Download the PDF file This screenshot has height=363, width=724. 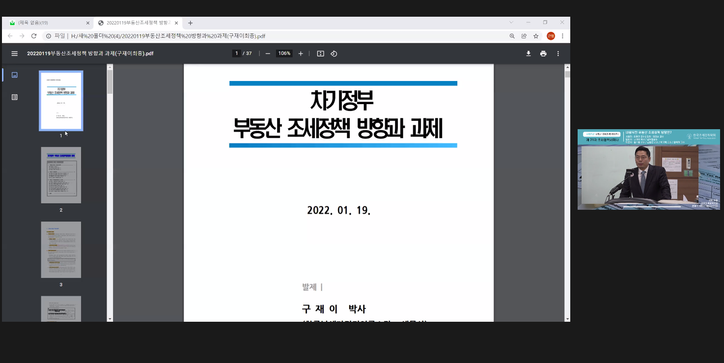point(528,54)
